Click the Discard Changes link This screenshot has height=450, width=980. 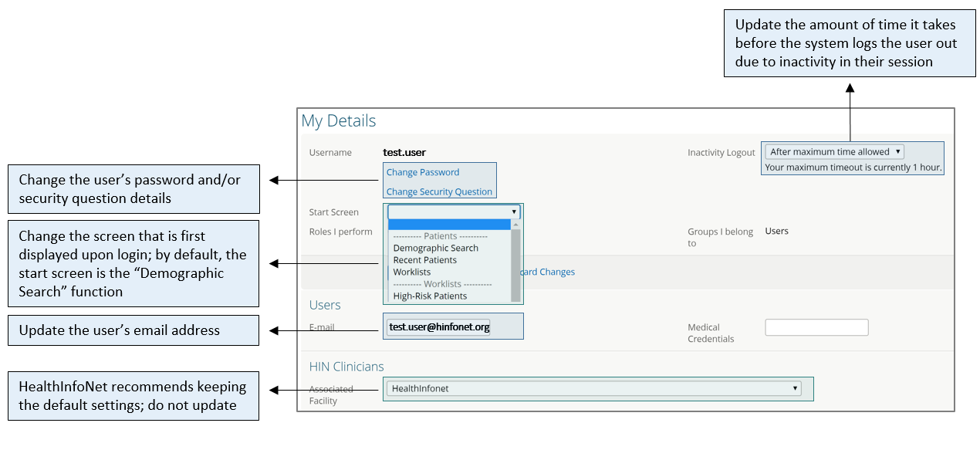548,272
